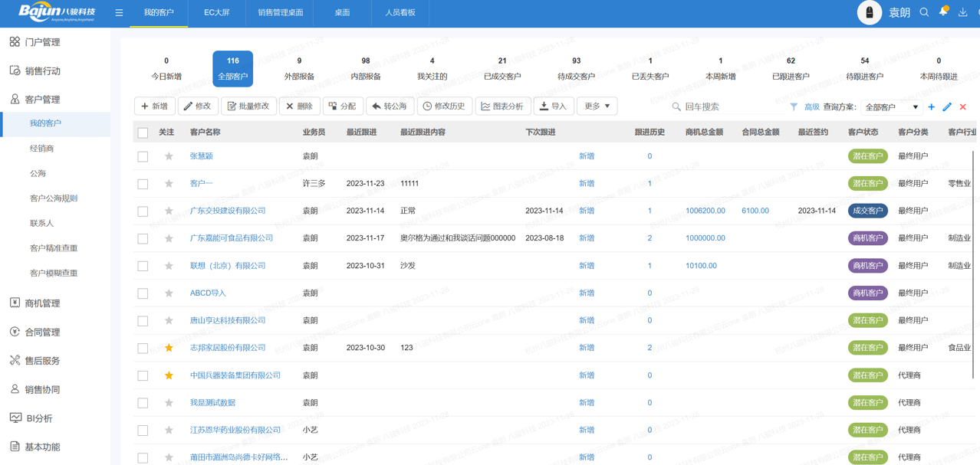980x465 pixels.
Task: Check the select-all checkbox in table header
Action: point(142,133)
